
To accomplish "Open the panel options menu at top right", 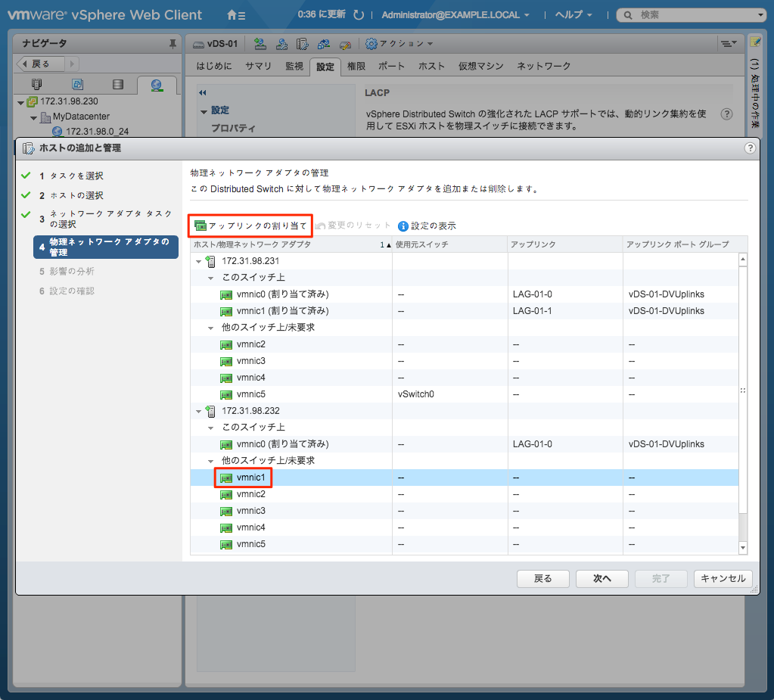I will (x=729, y=43).
